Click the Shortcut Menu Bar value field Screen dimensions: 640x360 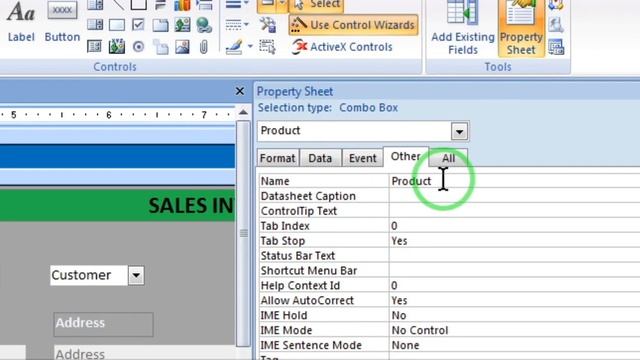coord(514,271)
